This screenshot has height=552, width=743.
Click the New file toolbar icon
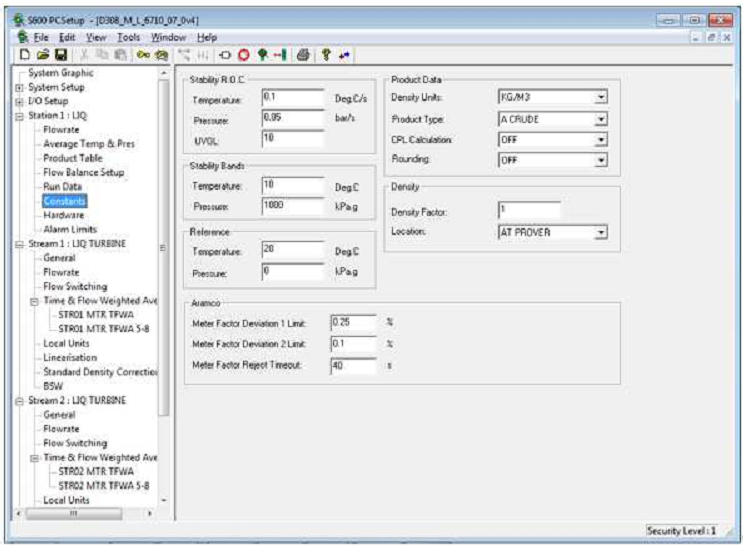point(25,55)
